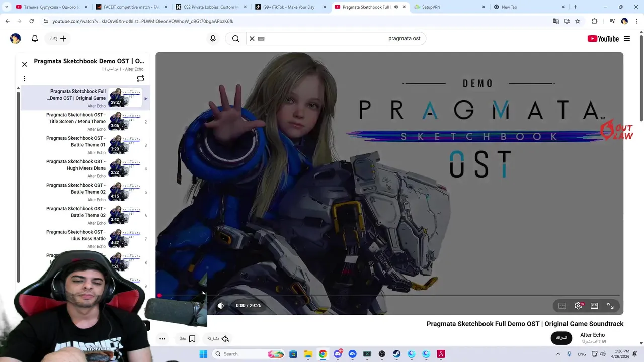The height and width of the screenshot is (362, 644).
Task: Reload the page
Action: (31, 21)
